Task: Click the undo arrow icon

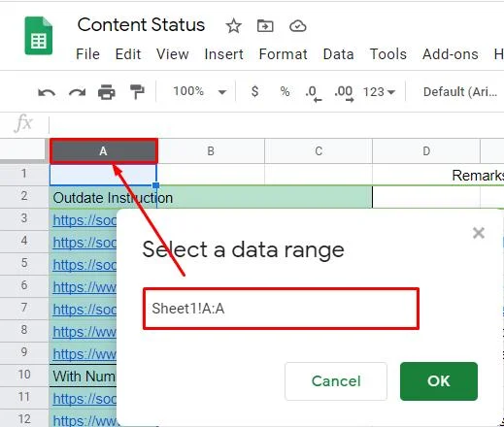Action: coord(47,93)
